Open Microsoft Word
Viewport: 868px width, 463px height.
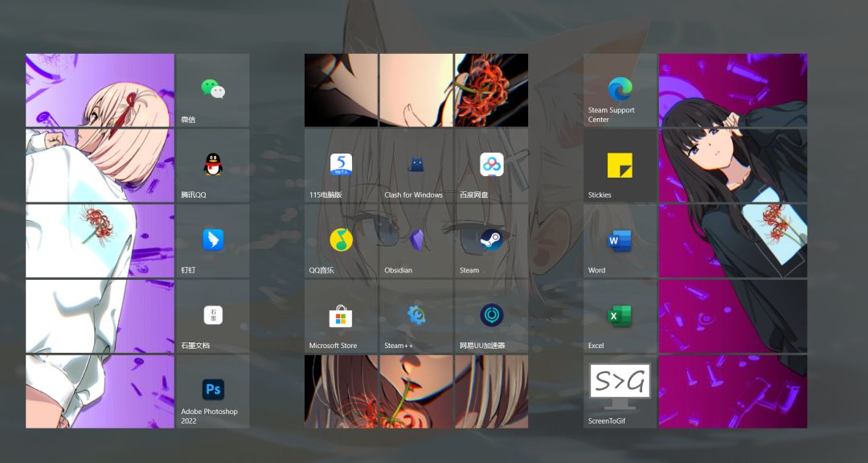tap(619, 240)
